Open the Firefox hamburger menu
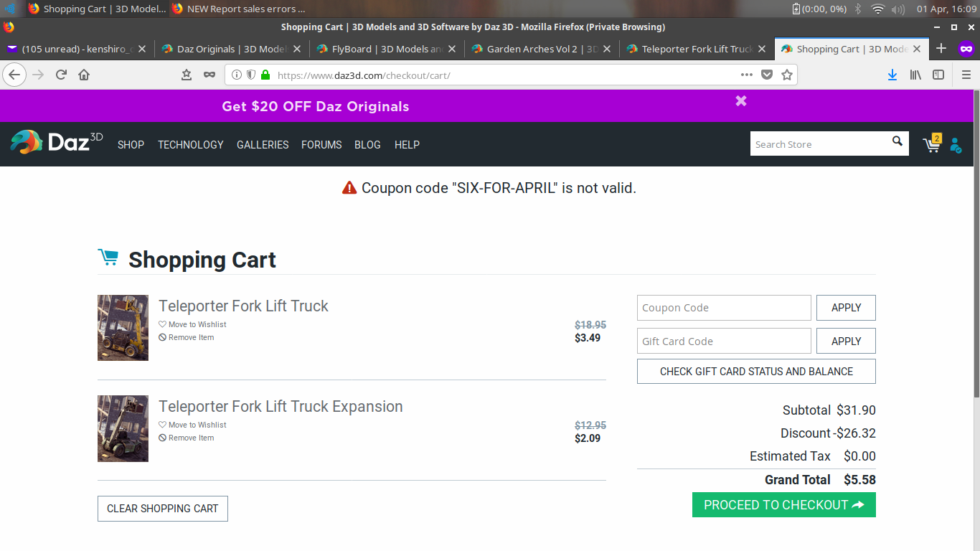Image resolution: width=980 pixels, height=551 pixels. [x=966, y=75]
